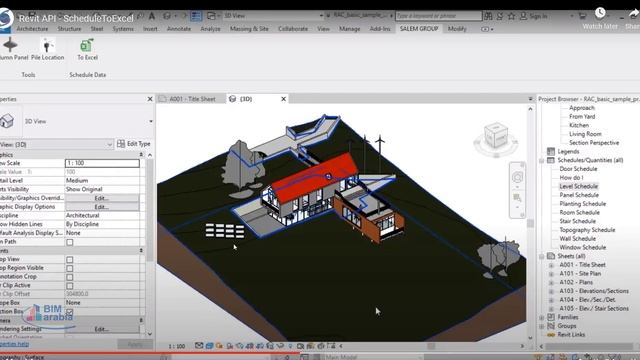The image size is (640, 360).
Task: Click the Sun Path icon on view control bar
Action: pos(220,346)
